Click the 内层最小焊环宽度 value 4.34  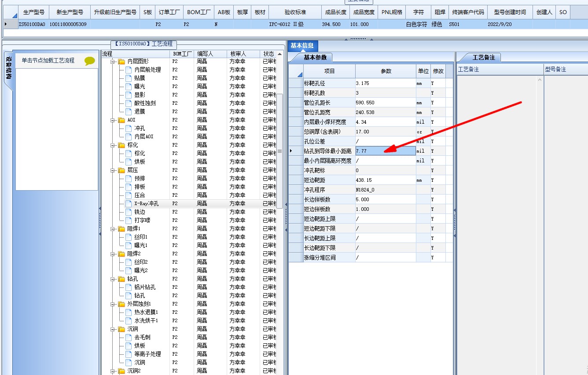tap(386, 122)
